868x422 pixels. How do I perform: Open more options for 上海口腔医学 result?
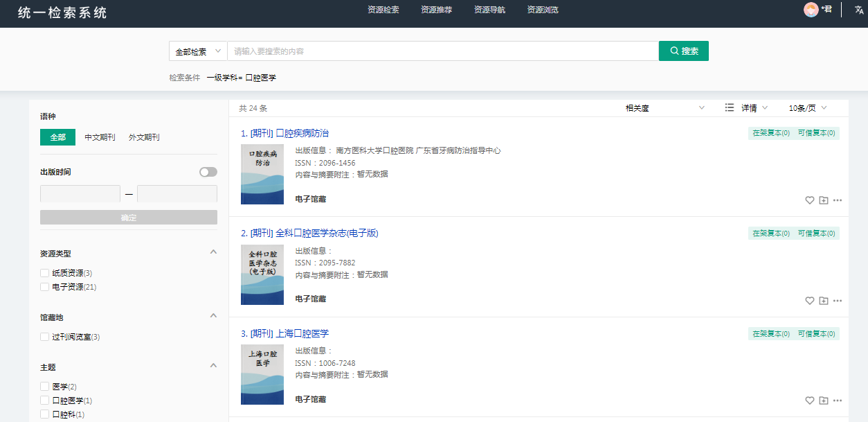tap(838, 401)
